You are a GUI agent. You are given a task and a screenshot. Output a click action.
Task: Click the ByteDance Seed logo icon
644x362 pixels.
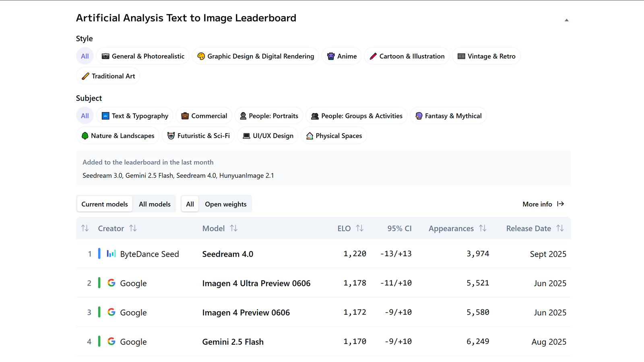tap(111, 254)
